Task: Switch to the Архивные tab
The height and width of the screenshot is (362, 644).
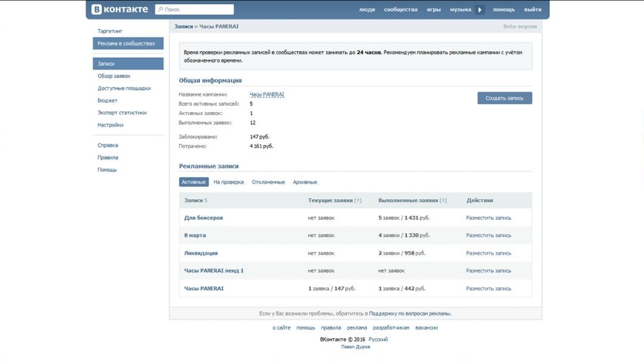Action: (x=305, y=182)
